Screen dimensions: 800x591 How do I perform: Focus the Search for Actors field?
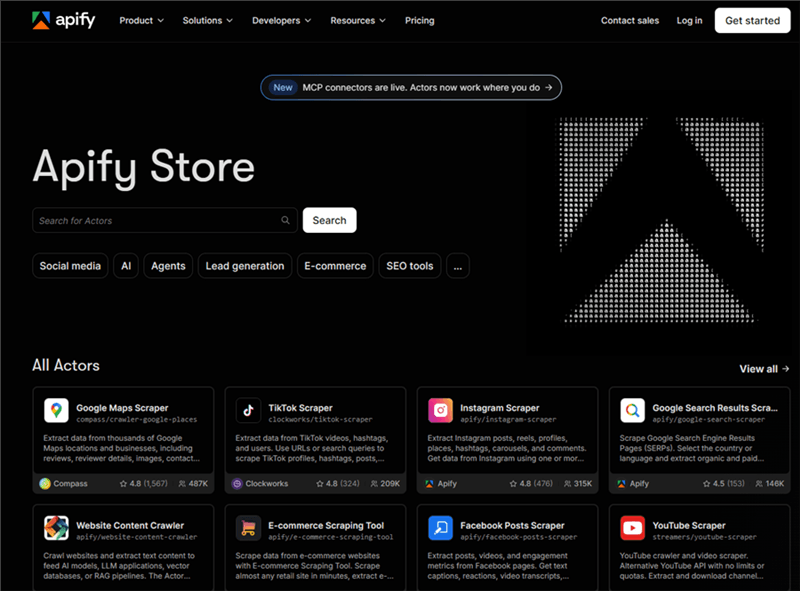click(165, 220)
